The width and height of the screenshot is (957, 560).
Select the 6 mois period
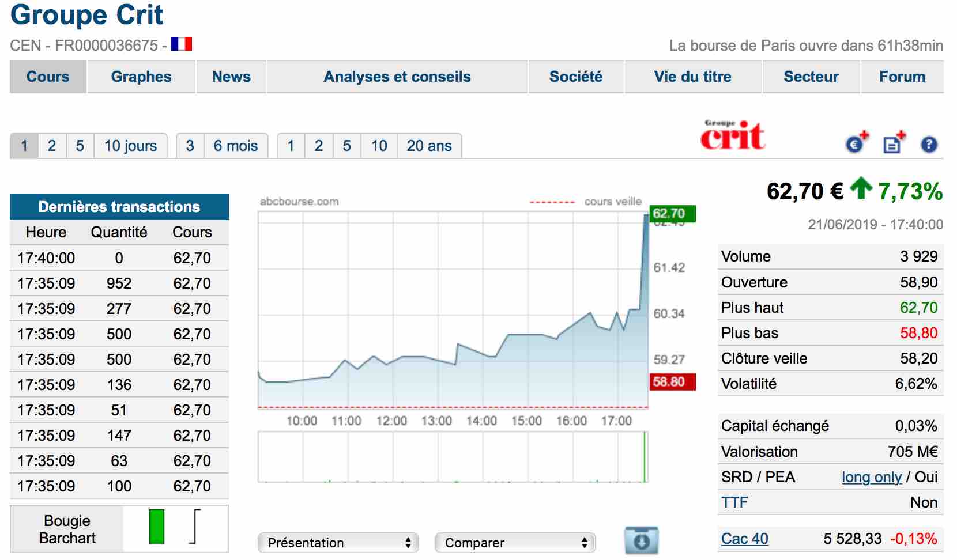tap(235, 146)
